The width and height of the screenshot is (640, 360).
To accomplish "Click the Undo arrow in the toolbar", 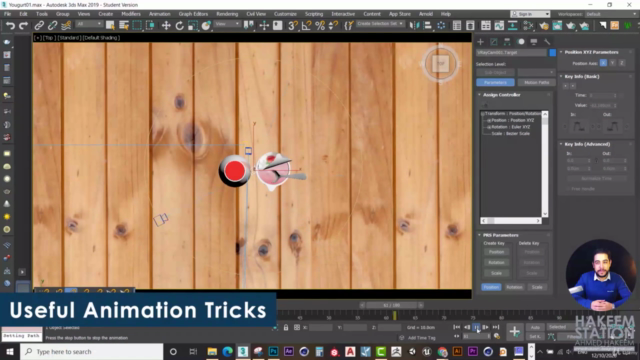I will tap(10, 26).
